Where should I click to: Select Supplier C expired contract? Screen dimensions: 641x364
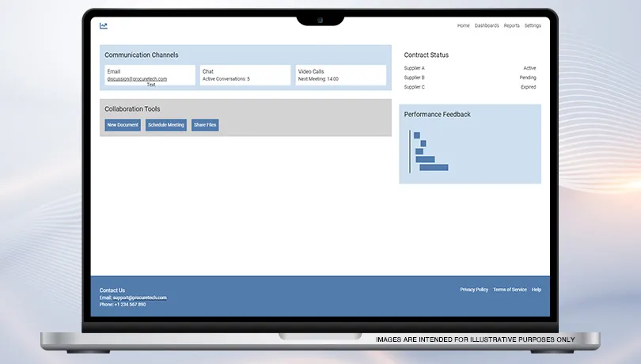469,87
